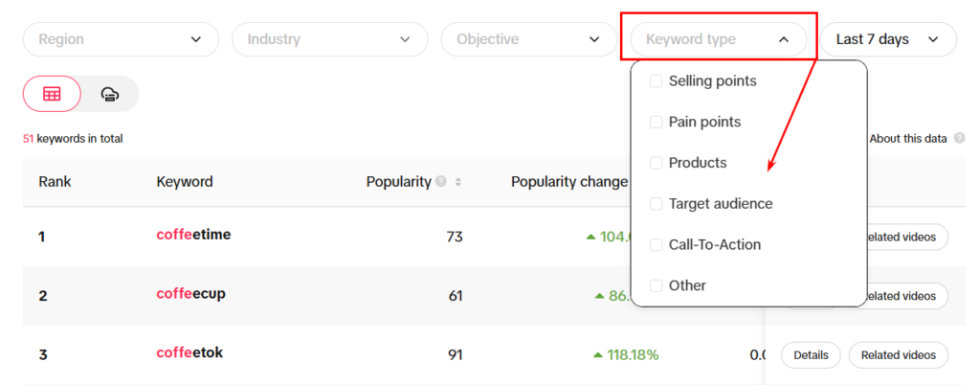Image resolution: width=980 pixels, height=385 pixels.
Task: Click the Popularity help question mark icon
Action: click(441, 182)
